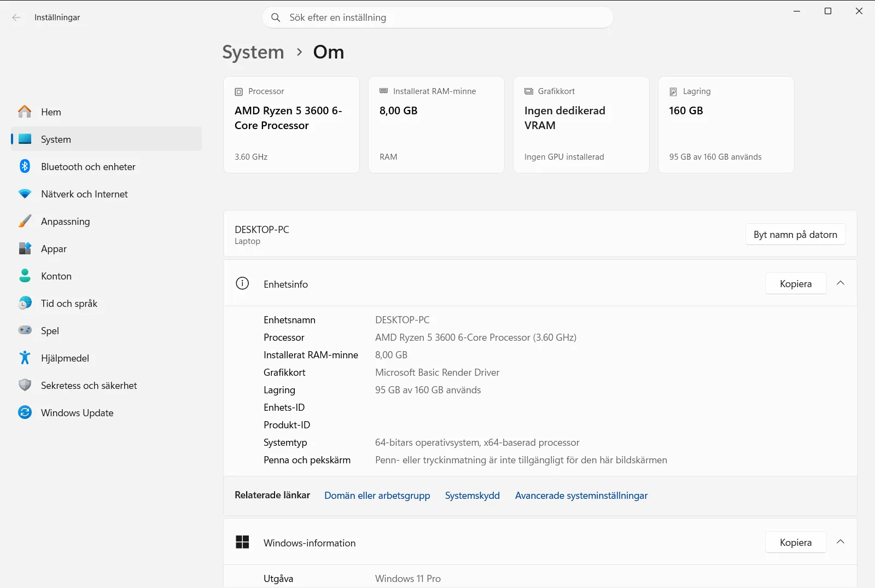Maximize the Inställningar window
875x588 pixels.
(x=828, y=11)
